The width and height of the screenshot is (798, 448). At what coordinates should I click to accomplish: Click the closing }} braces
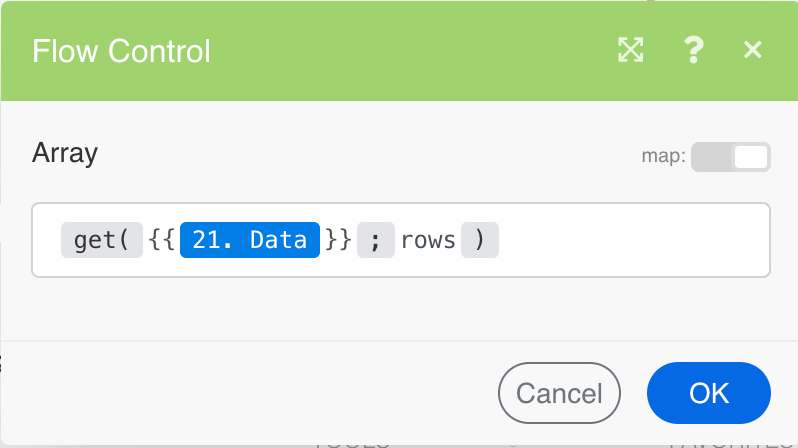pyautogui.click(x=337, y=241)
